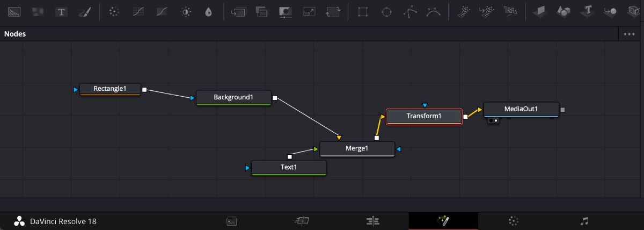
Task: Add a Merge 3D node
Action: pos(610,11)
